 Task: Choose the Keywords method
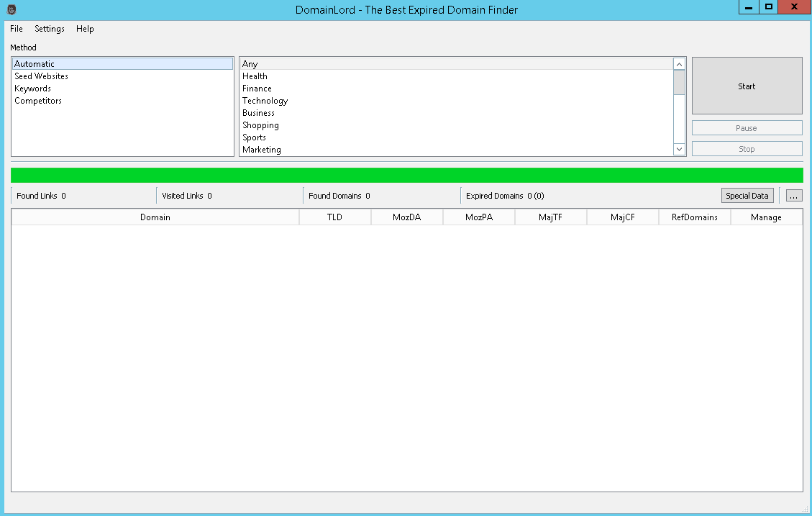123,89
